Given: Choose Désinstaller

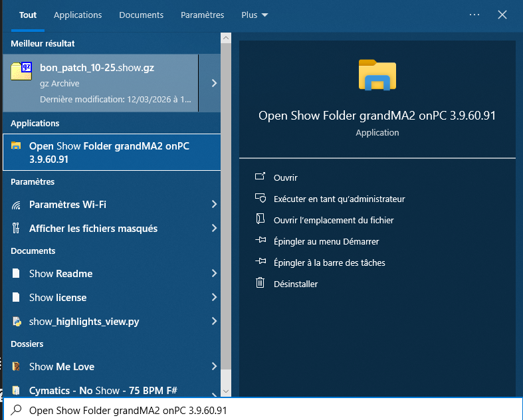Looking at the screenshot, I should pyautogui.click(x=296, y=284).
